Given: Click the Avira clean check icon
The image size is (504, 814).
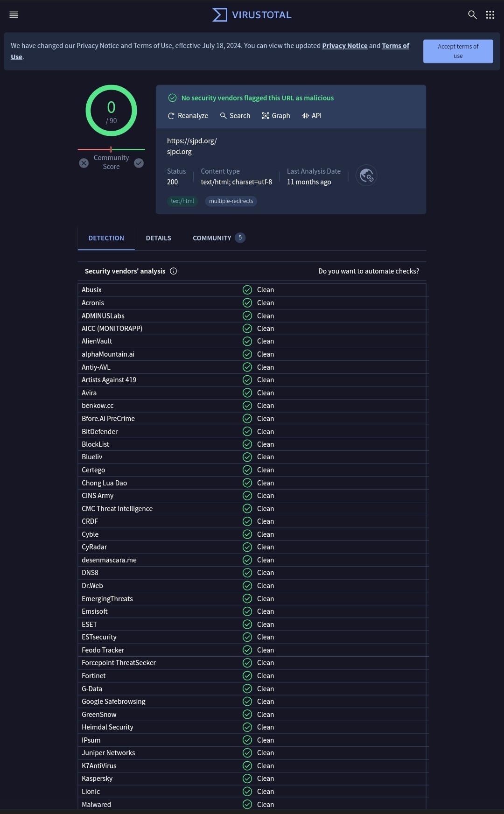Looking at the screenshot, I should [x=247, y=393].
